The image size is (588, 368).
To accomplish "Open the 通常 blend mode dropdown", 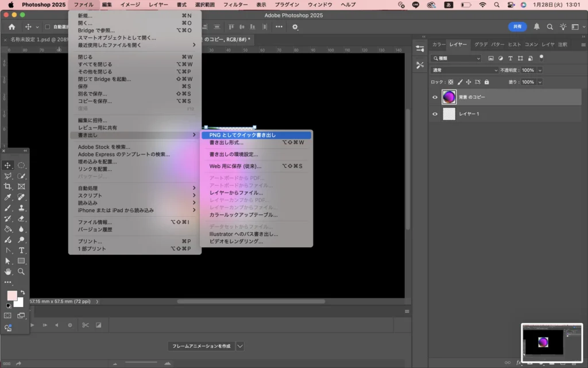I will pos(465,70).
